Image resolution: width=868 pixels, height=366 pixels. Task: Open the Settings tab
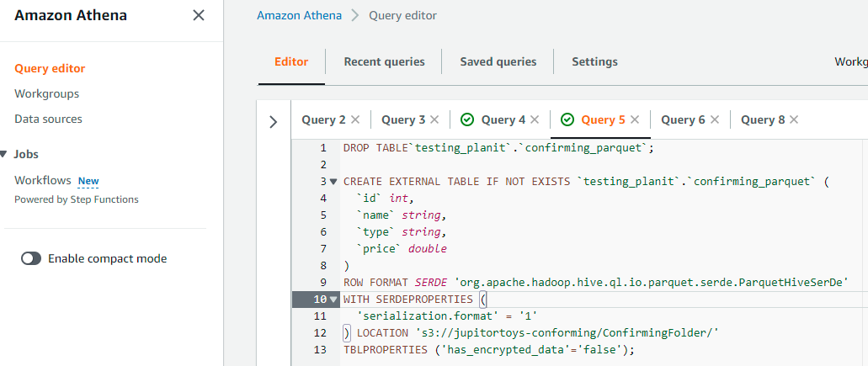tap(594, 61)
